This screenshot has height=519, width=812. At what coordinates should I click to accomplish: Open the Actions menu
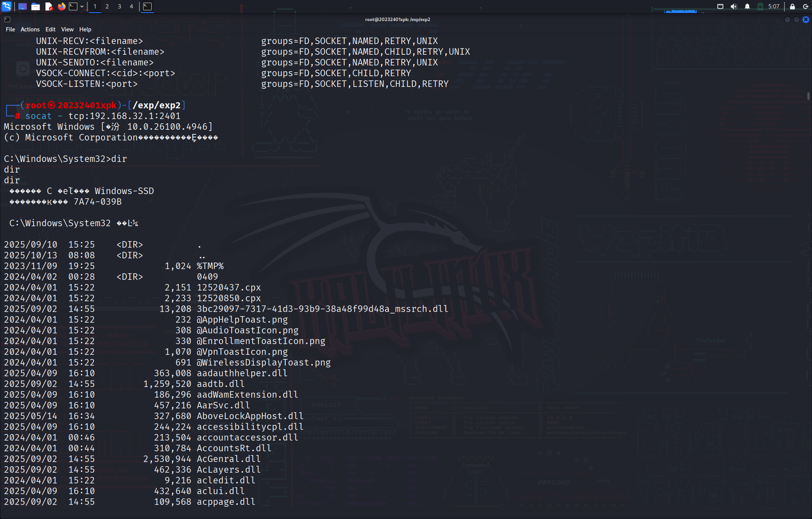click(x=30, y=29)
